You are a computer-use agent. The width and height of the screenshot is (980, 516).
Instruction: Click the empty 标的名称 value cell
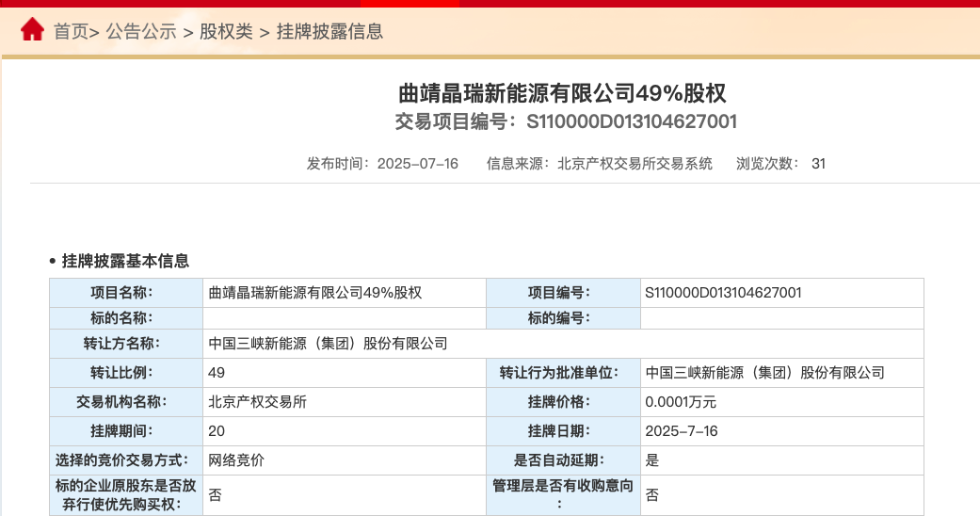(345, 317)
